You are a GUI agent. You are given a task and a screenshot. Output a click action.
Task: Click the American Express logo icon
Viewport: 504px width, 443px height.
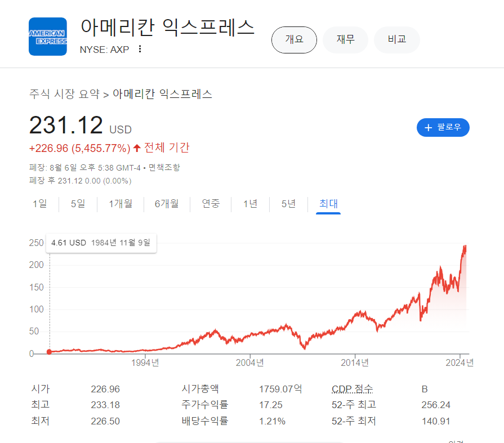coord(48,37)
